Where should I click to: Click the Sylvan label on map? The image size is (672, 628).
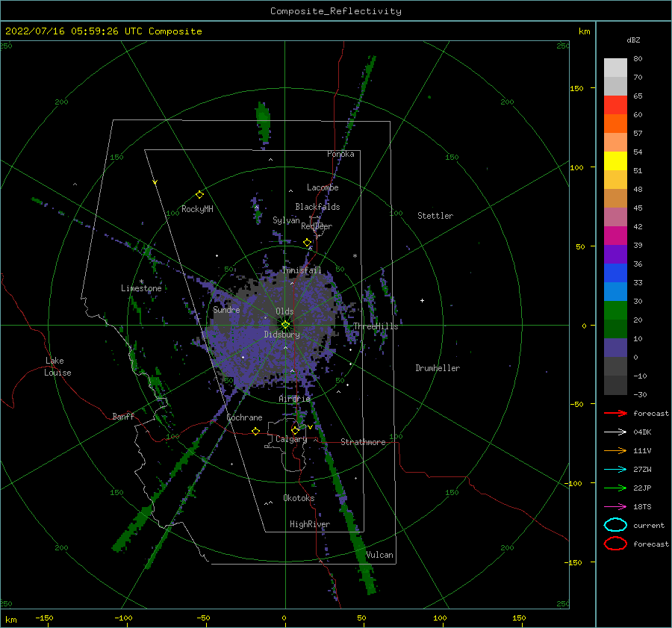coord(286,220)
